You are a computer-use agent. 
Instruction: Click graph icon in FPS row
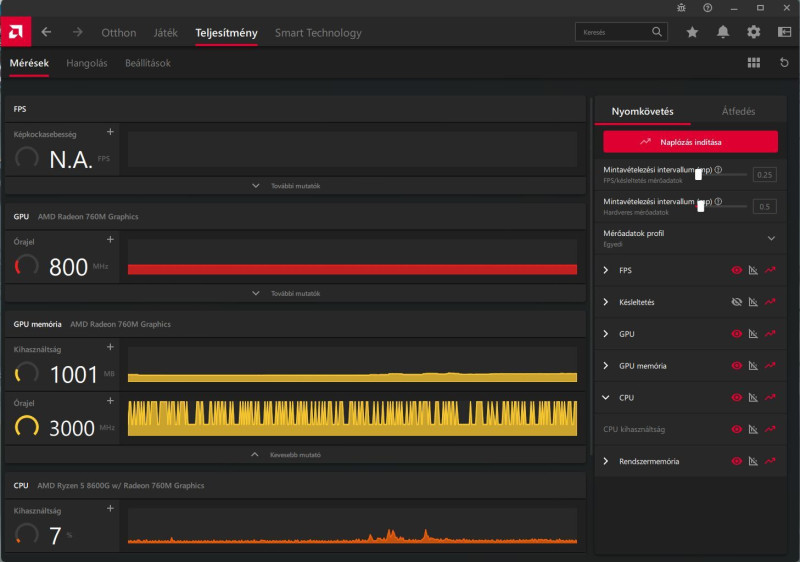pos(753,270)
